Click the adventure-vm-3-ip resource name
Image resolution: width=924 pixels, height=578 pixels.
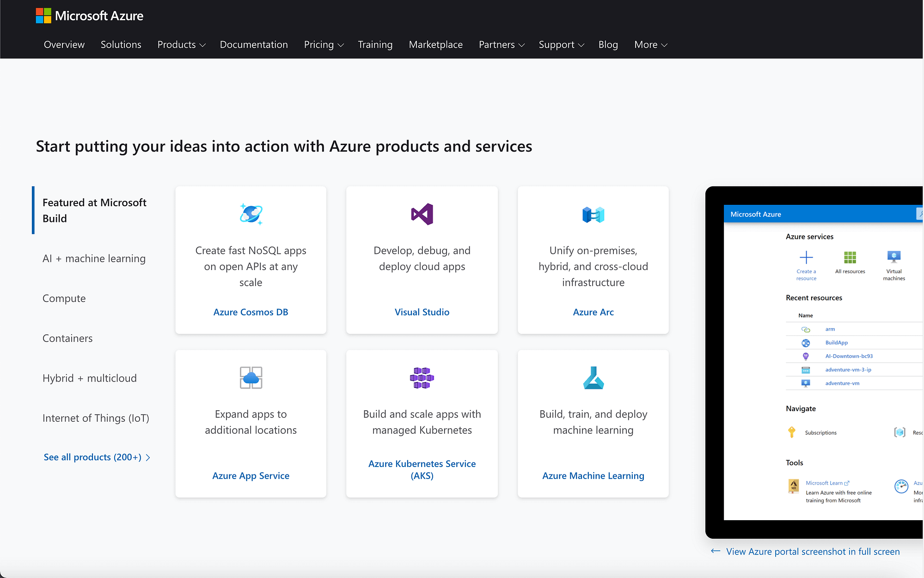point(848,370)
